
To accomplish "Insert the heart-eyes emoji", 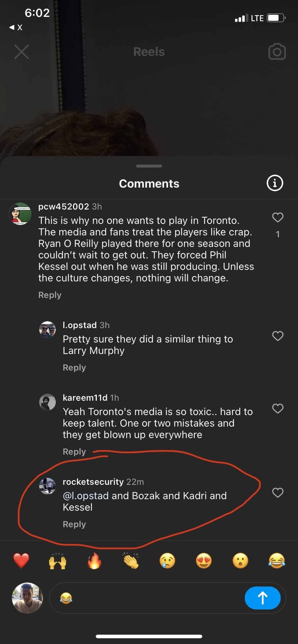I will coord(204,561).
